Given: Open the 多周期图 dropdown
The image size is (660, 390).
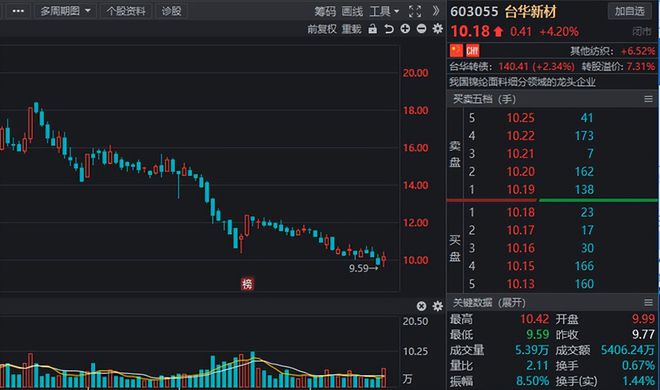Looking at the screenshot, I should coord(65,11).
